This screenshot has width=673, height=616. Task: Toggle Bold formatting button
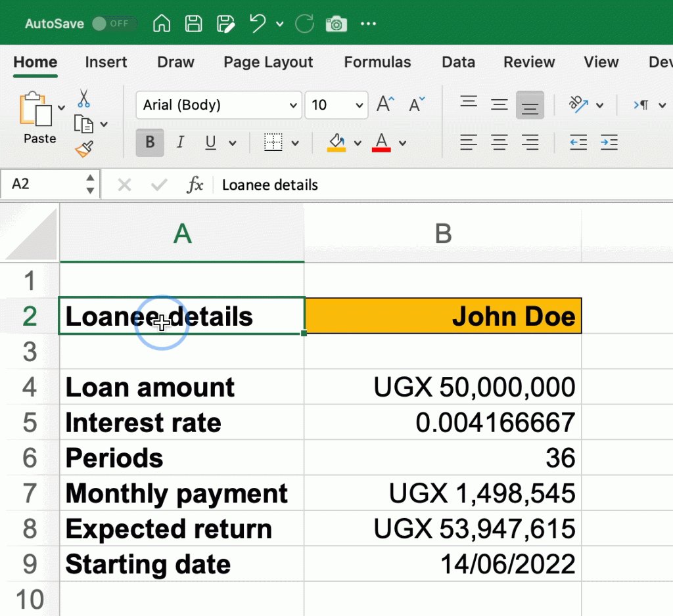pos(150,143)
